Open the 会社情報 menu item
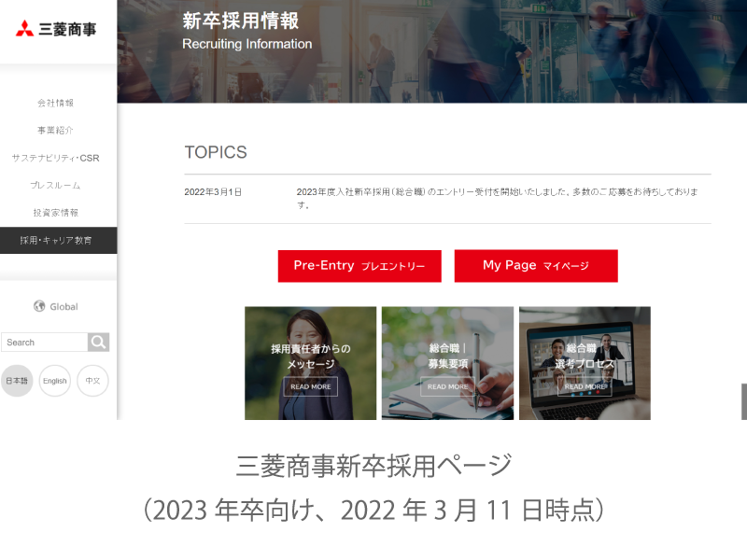747x560 pixels. point(56,103)
